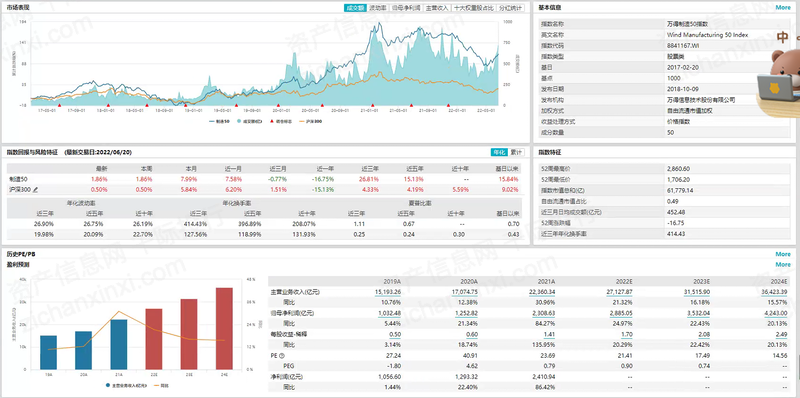This screenshot has height=398, width=800.
Task: Select the 累计 toggle in returns panel
Action: coord(516,152)
